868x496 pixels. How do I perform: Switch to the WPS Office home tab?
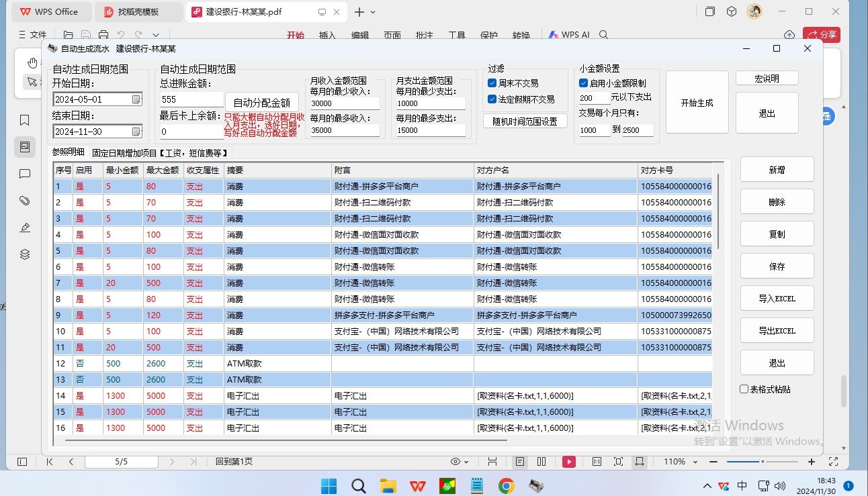[51, 12]
